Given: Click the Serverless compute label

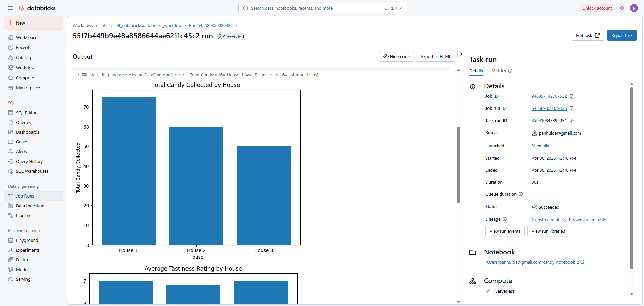Looking at the screenshot, I should pos(505,291).
